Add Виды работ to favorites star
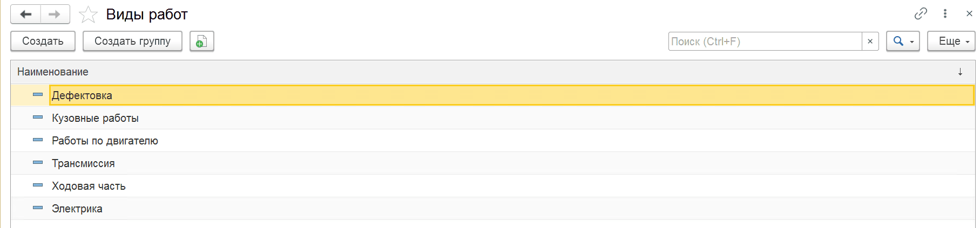Viewport: 980px width, 228px height. 88,15
